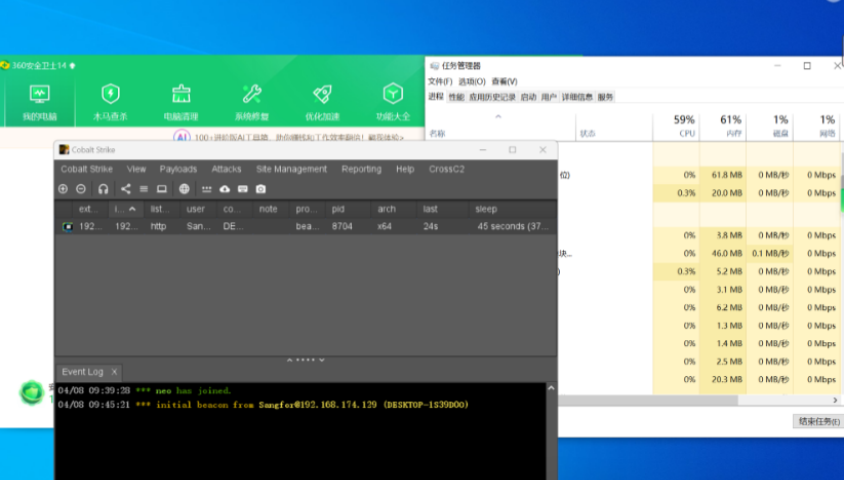Open the CrossC2 menu
The height and width of the screenshot is (480, 844).
[446, 169]
